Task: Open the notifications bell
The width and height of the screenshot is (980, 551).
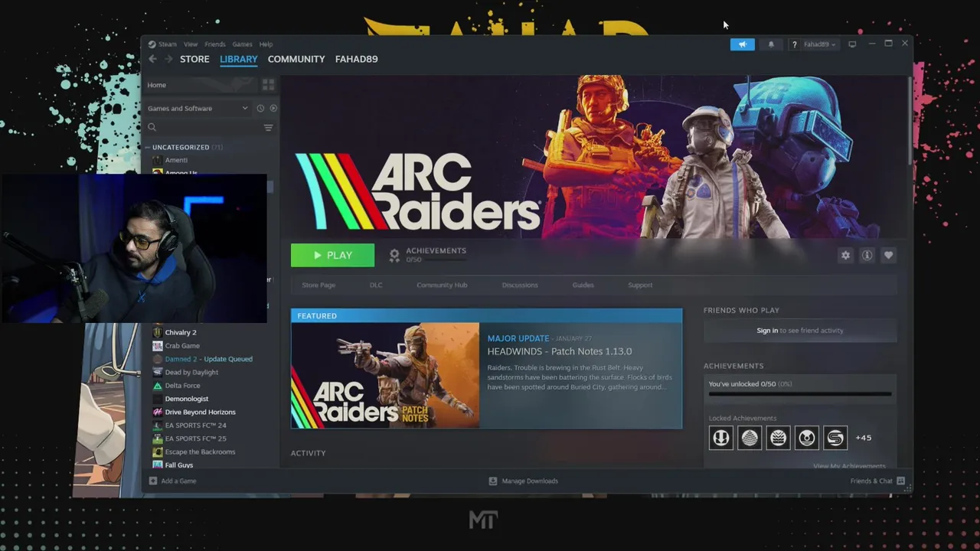Action: pyautogui.click(x=771, y=44)
